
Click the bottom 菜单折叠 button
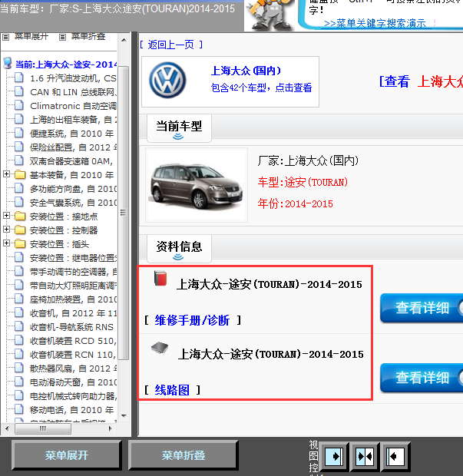(x=183, y=455)
